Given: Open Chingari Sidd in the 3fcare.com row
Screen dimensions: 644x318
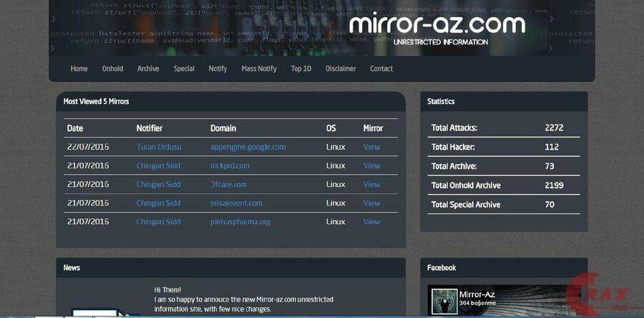Looking at the screenshot, I should coord(158,185).
